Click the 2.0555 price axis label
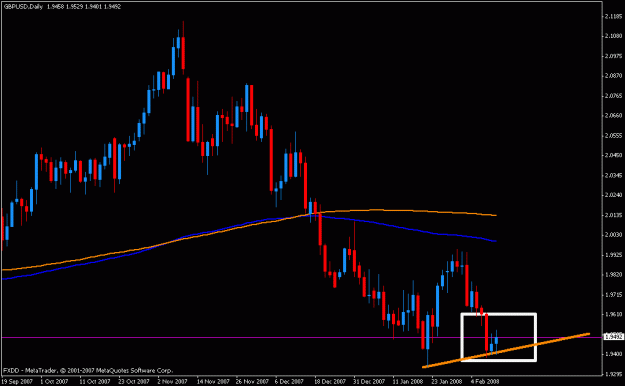 tap(614, 136)
